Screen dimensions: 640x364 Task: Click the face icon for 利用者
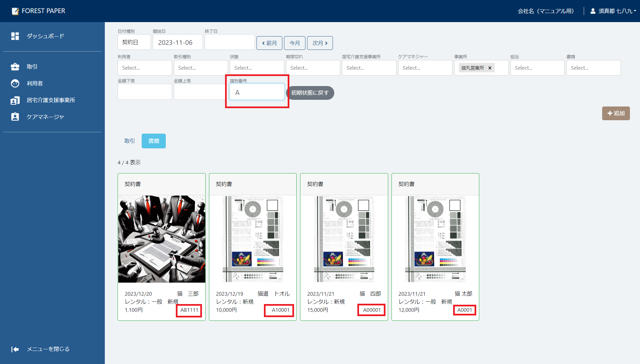point(15,83)
